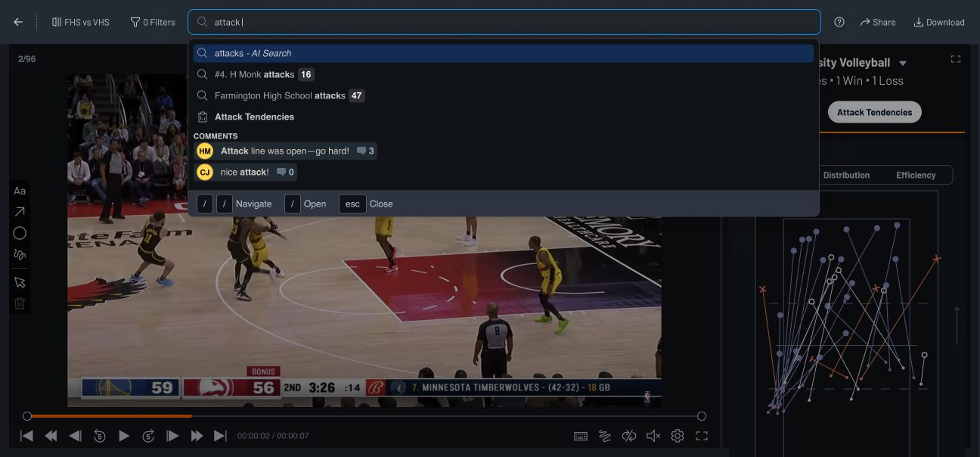This screenshot has width=980, height=457.
Task: Step forward one frame
Action: pos(172,436)
